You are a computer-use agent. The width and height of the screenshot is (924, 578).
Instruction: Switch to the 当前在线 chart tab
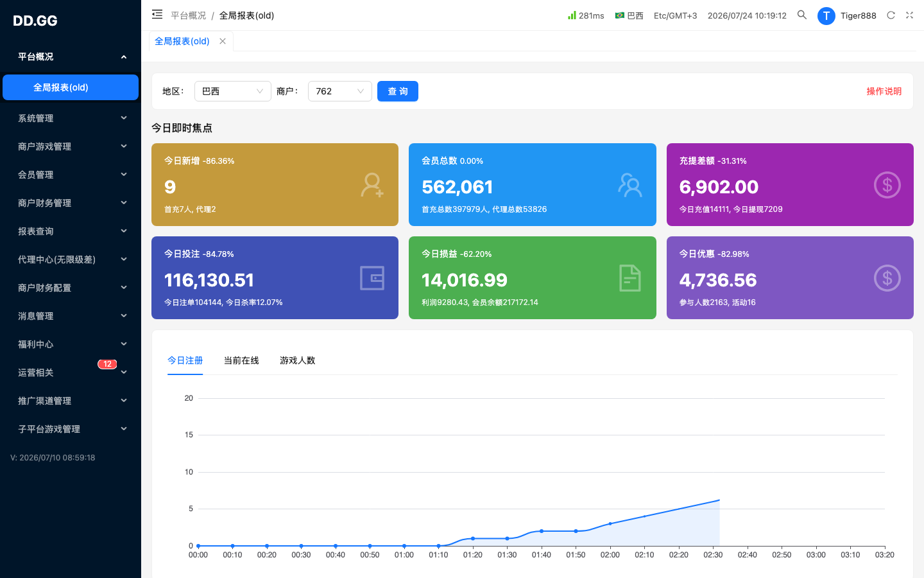[x=241, y=360]
